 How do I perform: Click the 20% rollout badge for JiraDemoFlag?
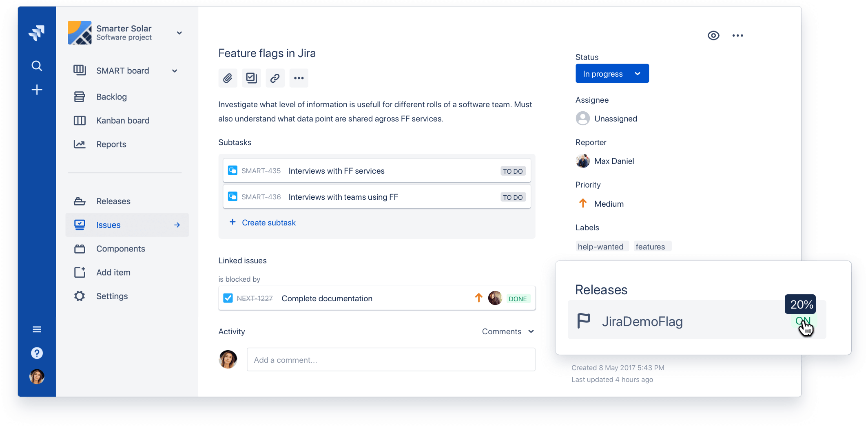click(800, 304)
